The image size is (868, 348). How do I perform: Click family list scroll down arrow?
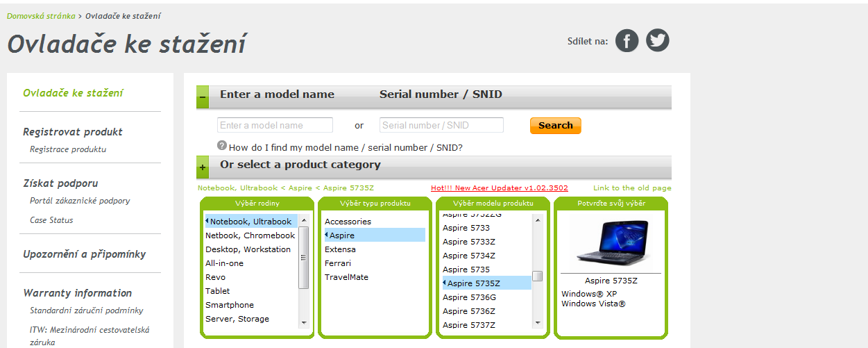(304, 322)
